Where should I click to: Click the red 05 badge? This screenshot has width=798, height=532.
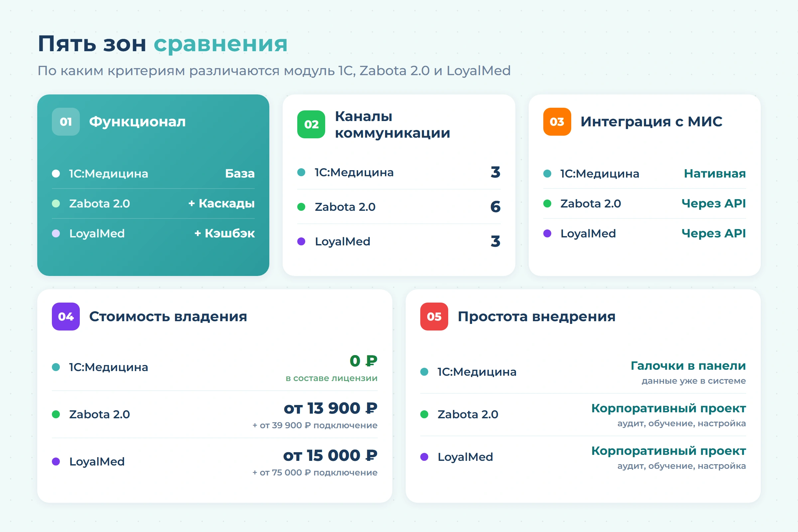coord(434,317)
